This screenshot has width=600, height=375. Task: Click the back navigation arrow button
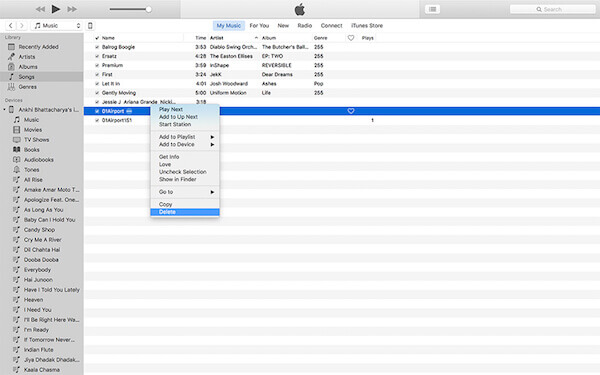[11, 26]
